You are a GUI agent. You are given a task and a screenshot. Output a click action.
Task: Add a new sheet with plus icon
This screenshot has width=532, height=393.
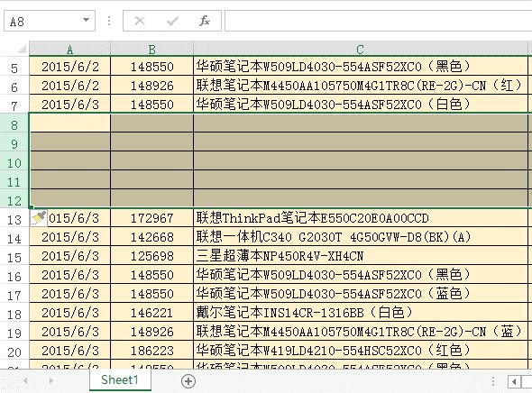coord(188,381)
